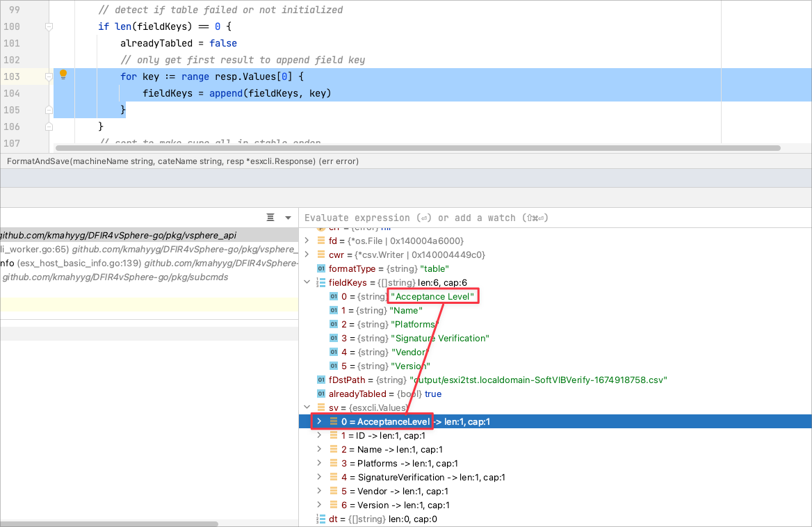Click the slice icon beside dt variable

pos(321,519)
